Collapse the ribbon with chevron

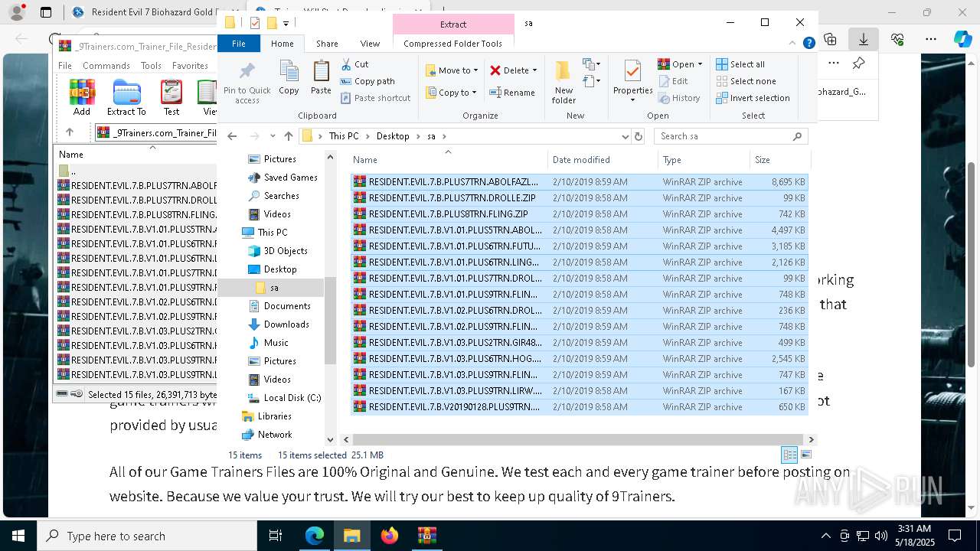(x=794, y=44)
